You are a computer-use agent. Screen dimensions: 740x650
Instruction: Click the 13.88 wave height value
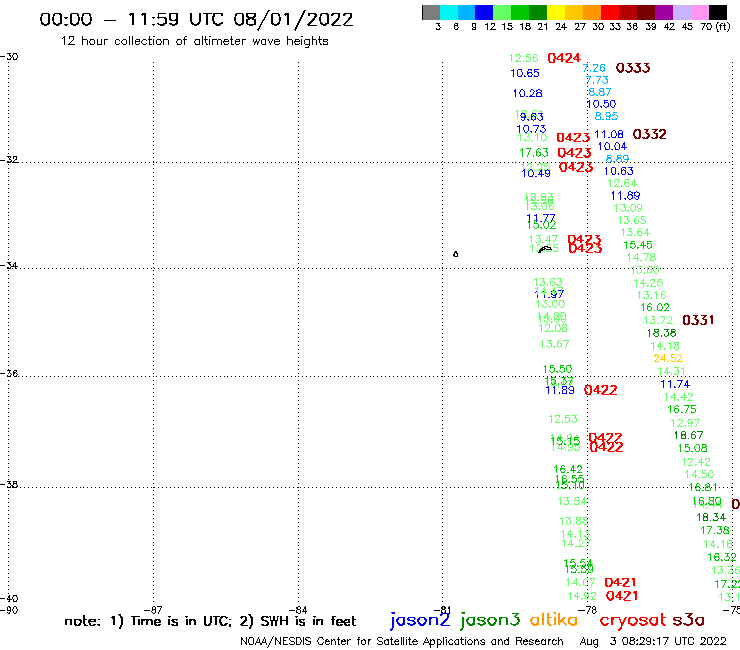573,521
